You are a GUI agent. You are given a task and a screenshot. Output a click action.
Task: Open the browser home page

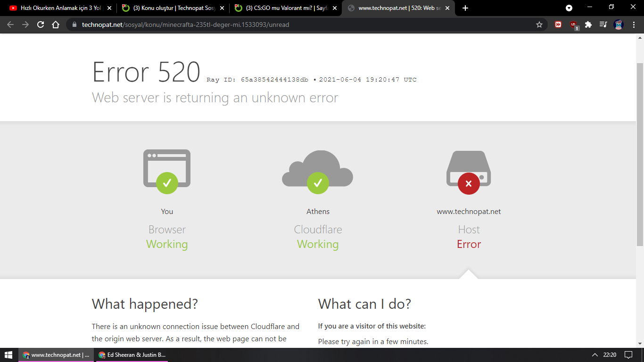(56, 25)
